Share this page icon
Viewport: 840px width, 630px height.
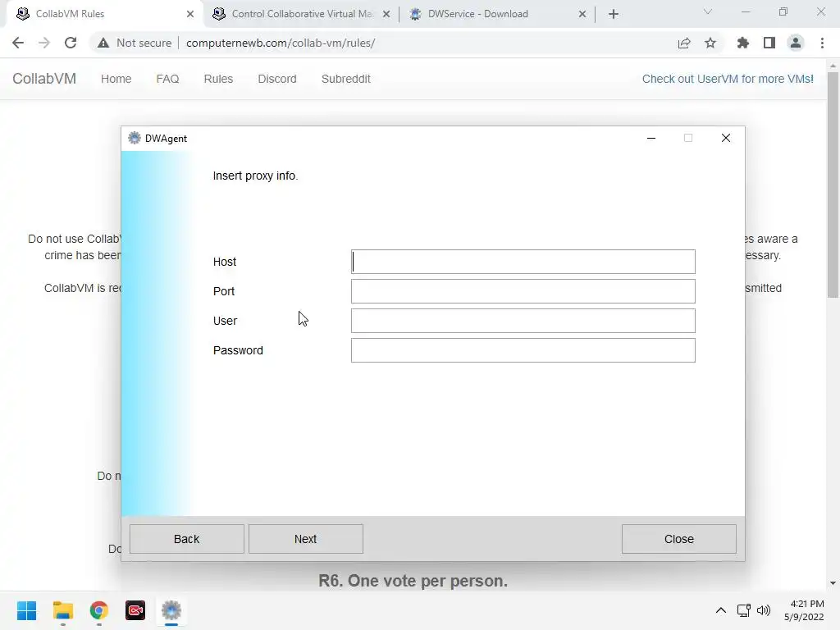pos(684,43)
